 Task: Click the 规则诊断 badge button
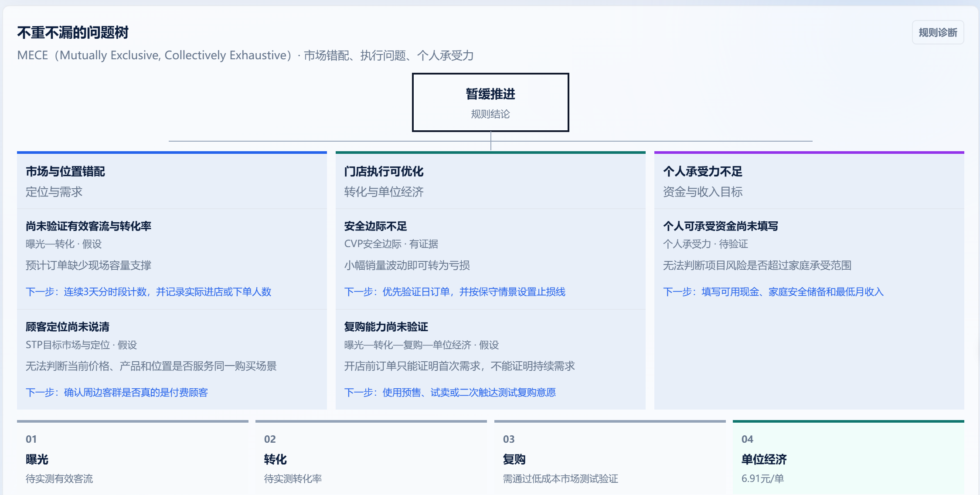[x=938, y=33]
